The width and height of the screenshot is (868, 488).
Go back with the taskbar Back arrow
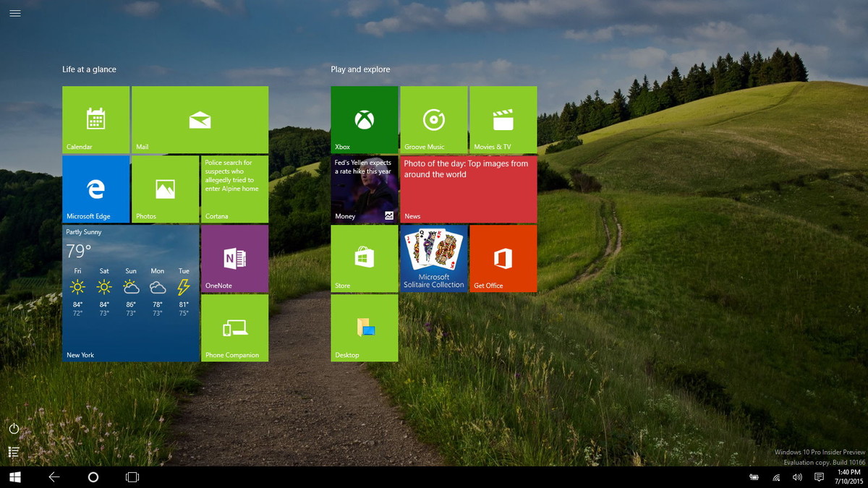click(x=54, y=477)
